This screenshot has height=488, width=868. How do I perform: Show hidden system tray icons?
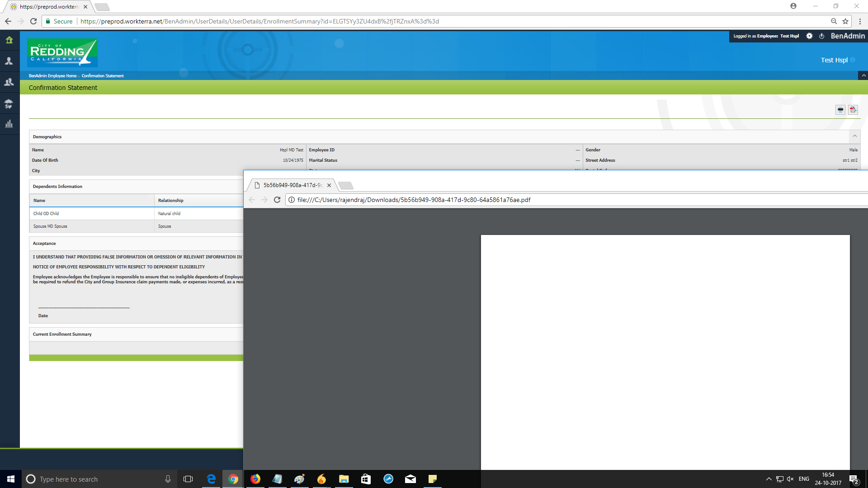click(x=769, y=479)
